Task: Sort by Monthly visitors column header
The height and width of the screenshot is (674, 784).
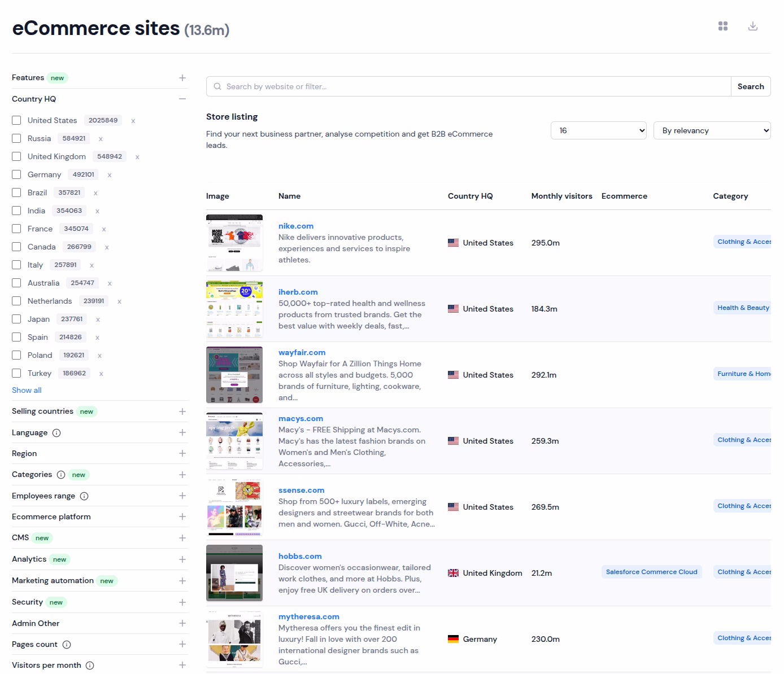Action: point(561,196)
